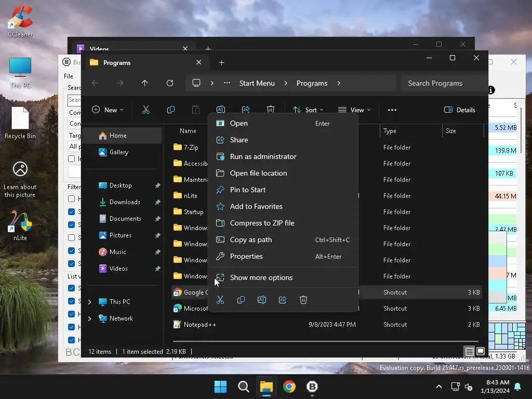532x399 pixels.
Task: Click Delete trash icon in Explorer toolbar
Action: 270,109
